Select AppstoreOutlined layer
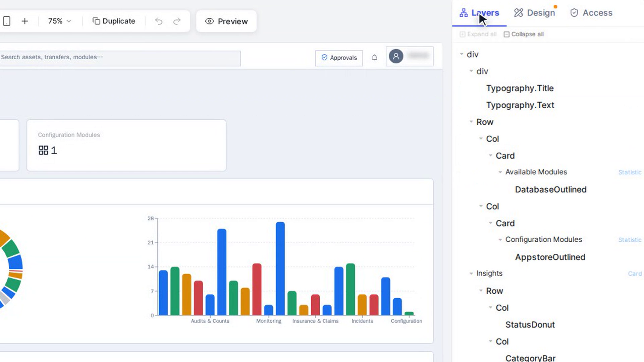The image size is (644, 362). (550, 257)
